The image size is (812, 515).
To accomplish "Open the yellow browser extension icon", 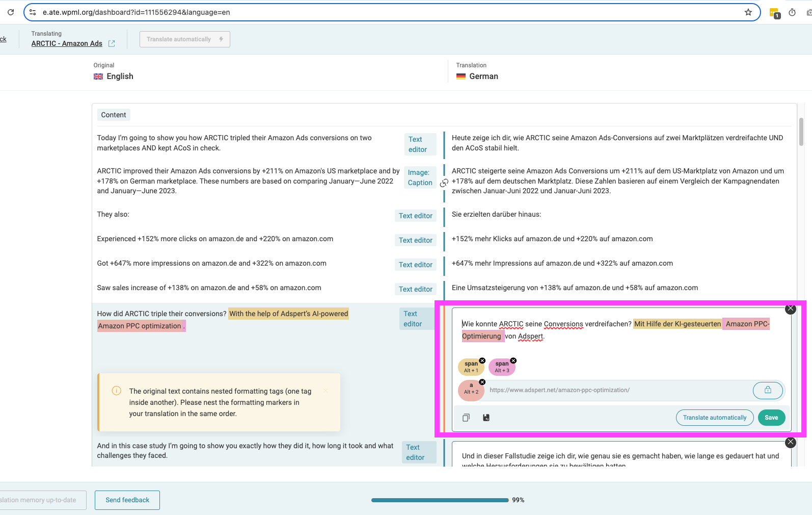I will coord(774,13).
